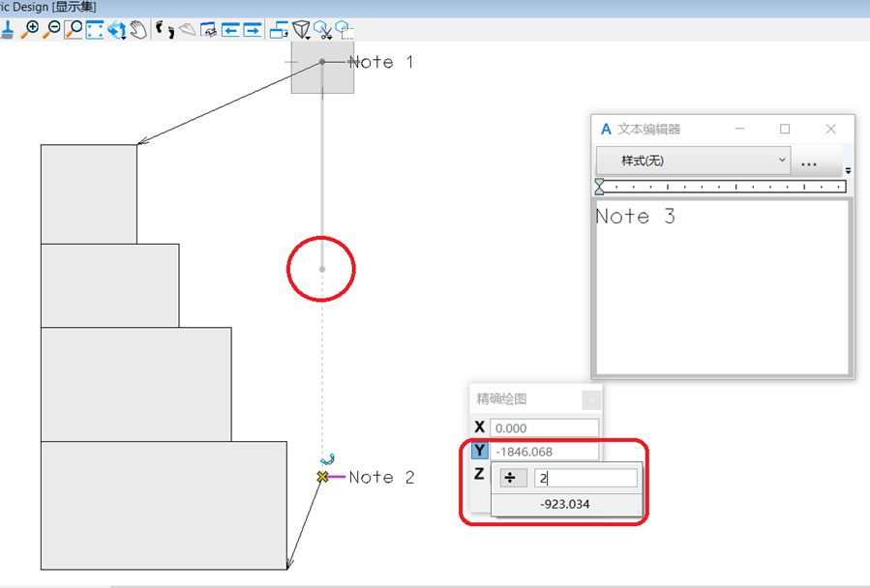Click the Walk footprints icon
870x588 pixels.
click(165, 30)
